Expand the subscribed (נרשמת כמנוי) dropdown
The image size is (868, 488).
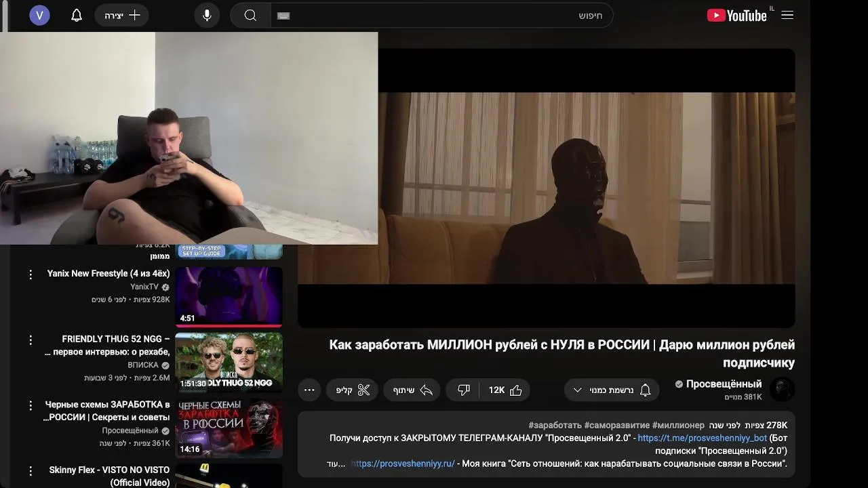(x=612, y=390)
